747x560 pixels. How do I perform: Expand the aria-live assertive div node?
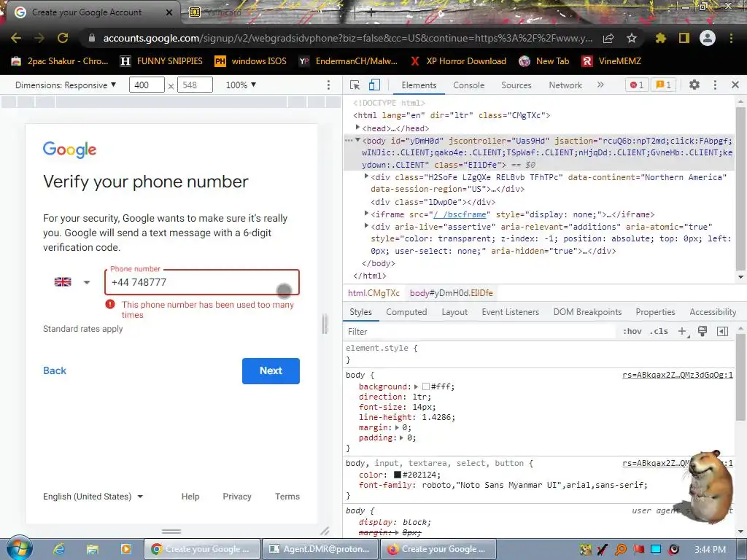(366, 226)
